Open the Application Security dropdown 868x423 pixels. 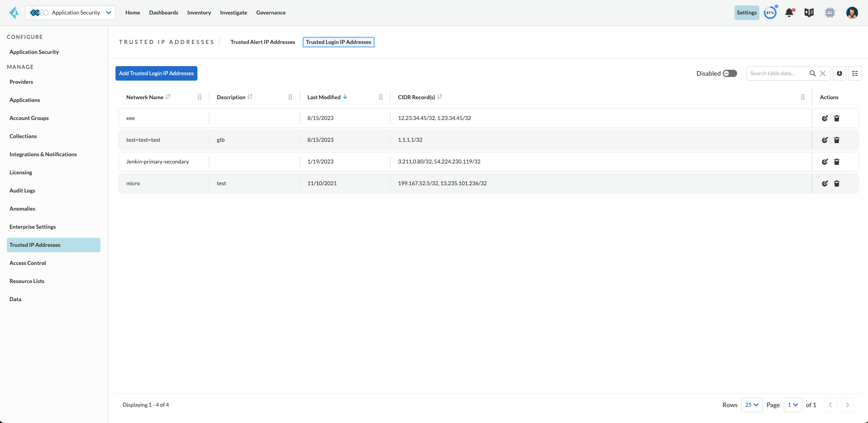click(70, 13)
